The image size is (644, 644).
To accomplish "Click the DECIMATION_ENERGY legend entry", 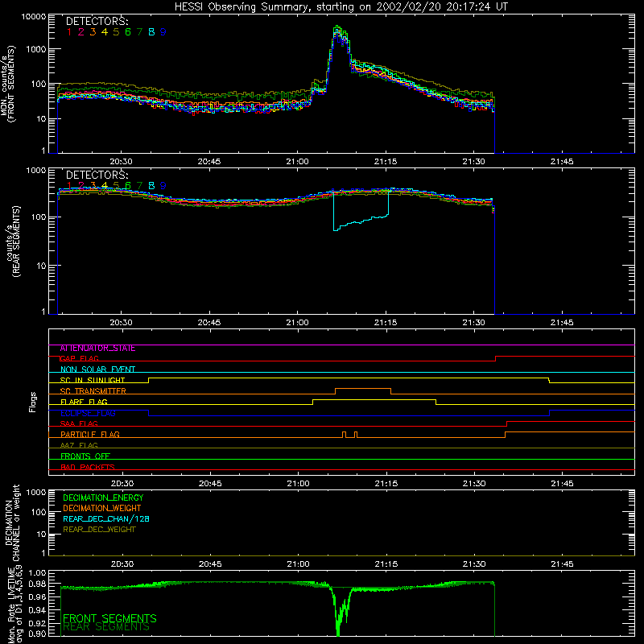I will click(x=103, y=497).
